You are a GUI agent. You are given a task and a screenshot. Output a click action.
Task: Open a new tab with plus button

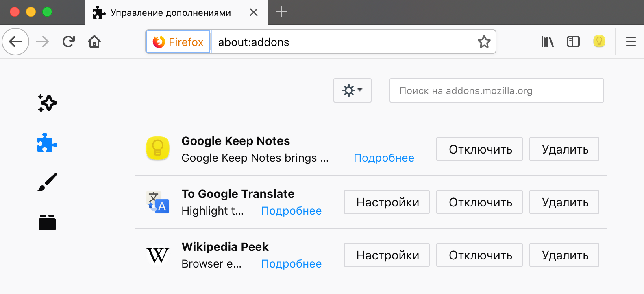pyautogui.click(x=281, y=12)
